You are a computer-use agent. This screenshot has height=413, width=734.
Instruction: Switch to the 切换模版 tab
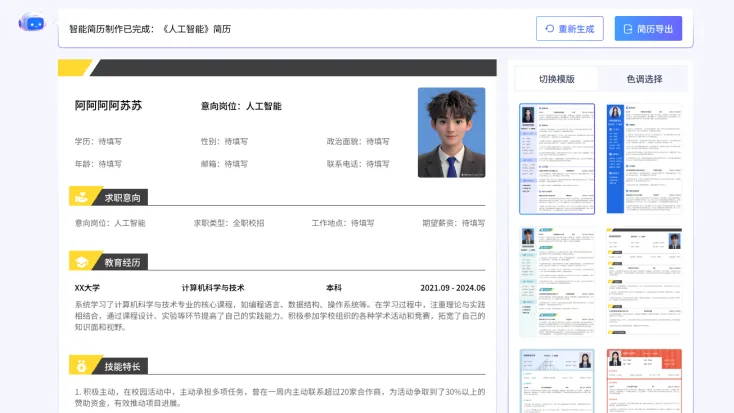[557, 79]
